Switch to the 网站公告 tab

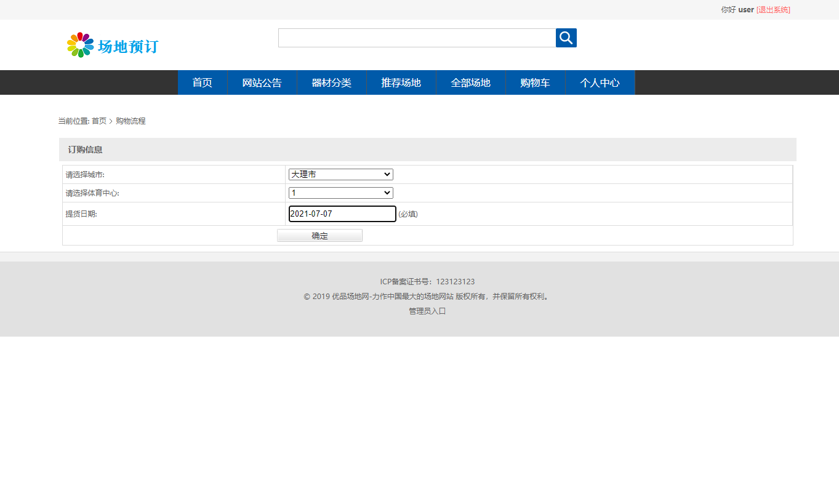[262, 82]
